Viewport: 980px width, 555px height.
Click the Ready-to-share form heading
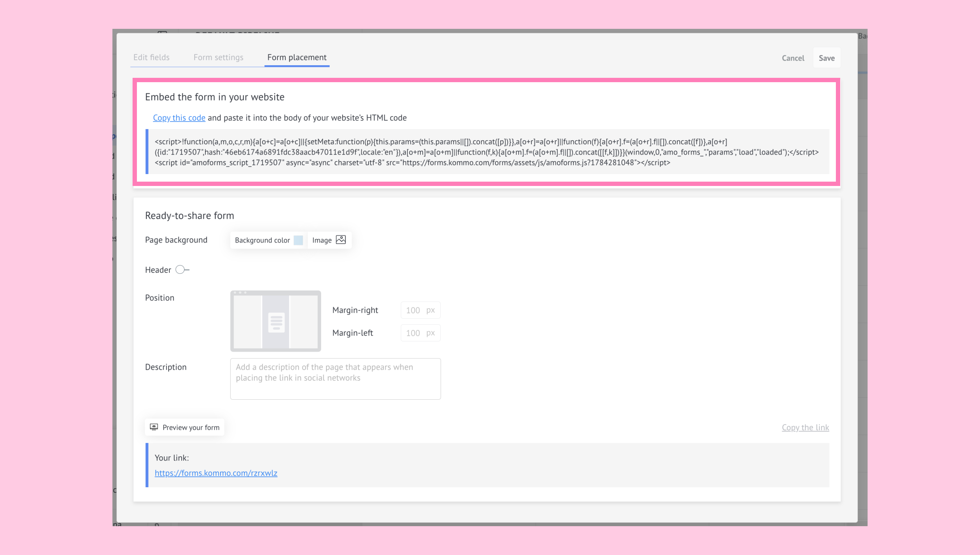pos(190,216)
